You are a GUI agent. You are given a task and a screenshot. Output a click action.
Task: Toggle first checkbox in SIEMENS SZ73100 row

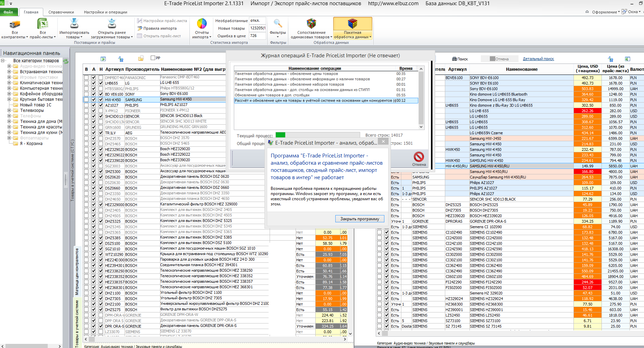tap(379, 321)
